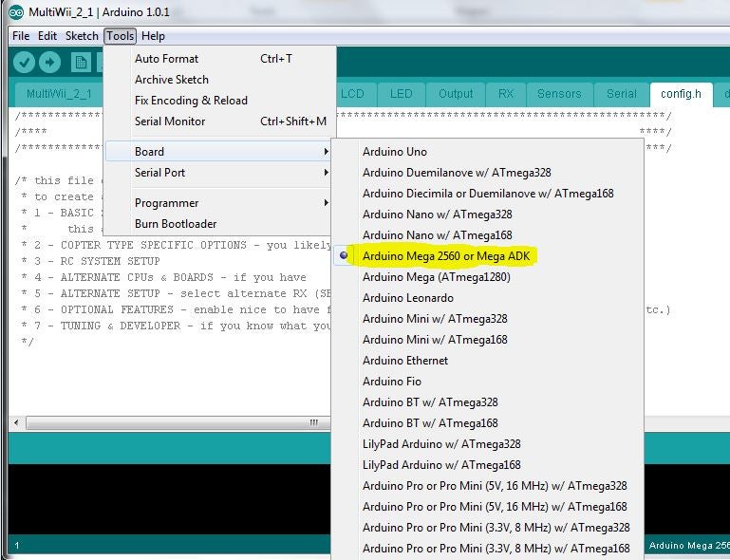Switch to the MultiWii_2_1 tab
This screenshot has width=730, height=560.
[59, 95]
